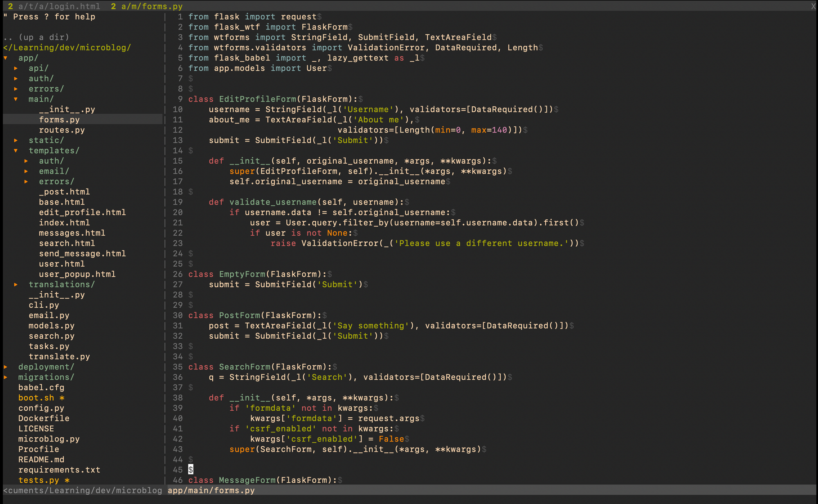Select boot.sh marked with asterisk
Image resolution: width=818 pixels, height=504 pixels.
36,398
